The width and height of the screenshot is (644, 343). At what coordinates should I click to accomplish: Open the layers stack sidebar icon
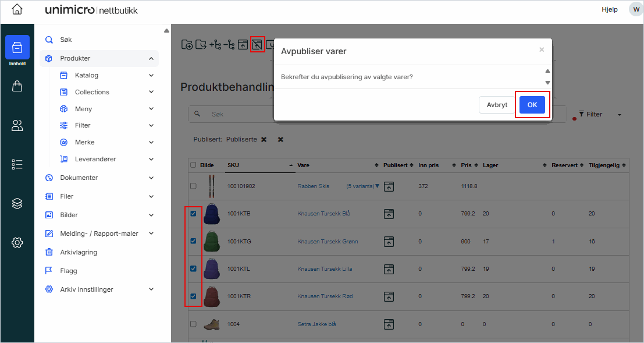coord(17,203)
